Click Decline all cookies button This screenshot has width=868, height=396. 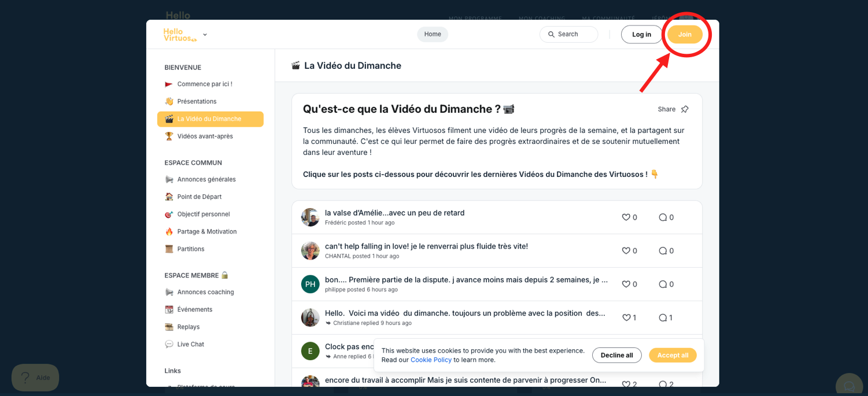click(x=617, y=356)
